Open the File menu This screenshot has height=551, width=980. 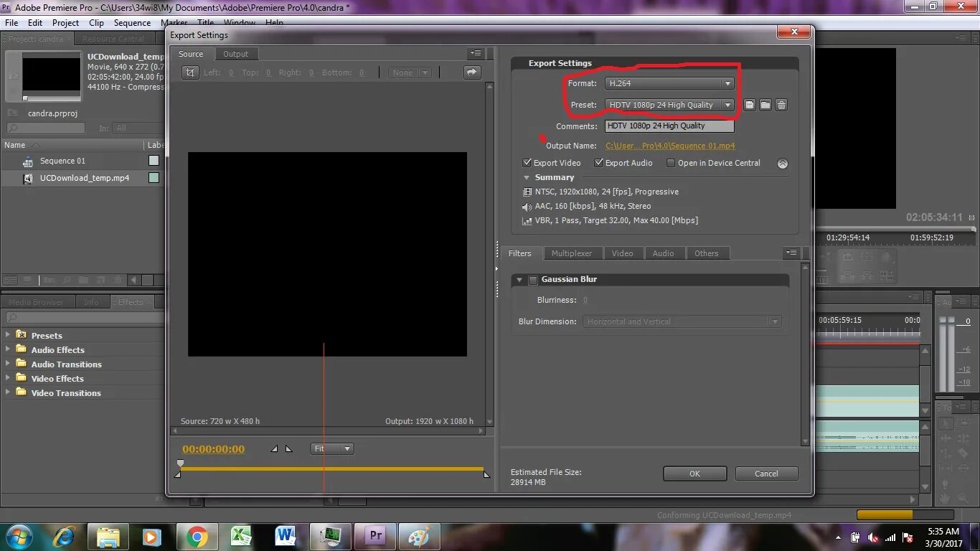pyautogui.click(x=11, y=22)
